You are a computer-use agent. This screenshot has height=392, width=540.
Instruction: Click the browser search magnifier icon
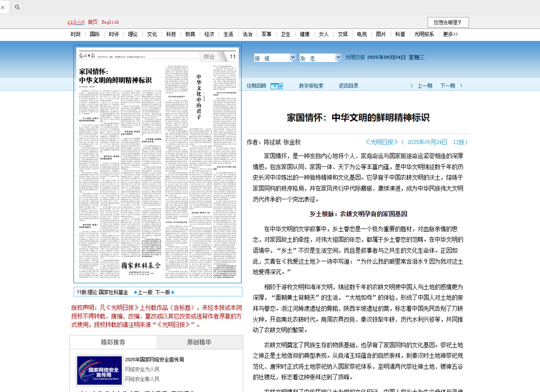coord(17,7)
